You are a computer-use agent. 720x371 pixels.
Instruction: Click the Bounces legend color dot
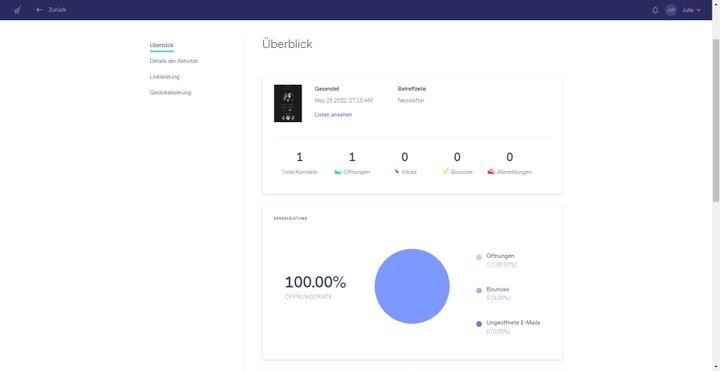pos(479,291)
